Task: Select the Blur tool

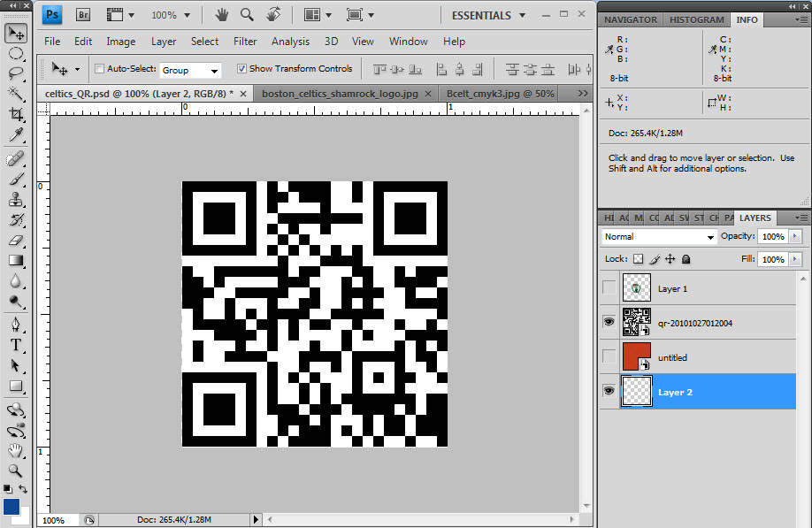Action: coord(16,280)
